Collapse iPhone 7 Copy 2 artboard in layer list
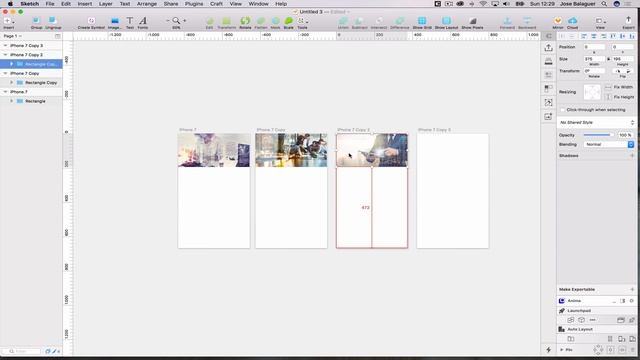 (5, 55)
